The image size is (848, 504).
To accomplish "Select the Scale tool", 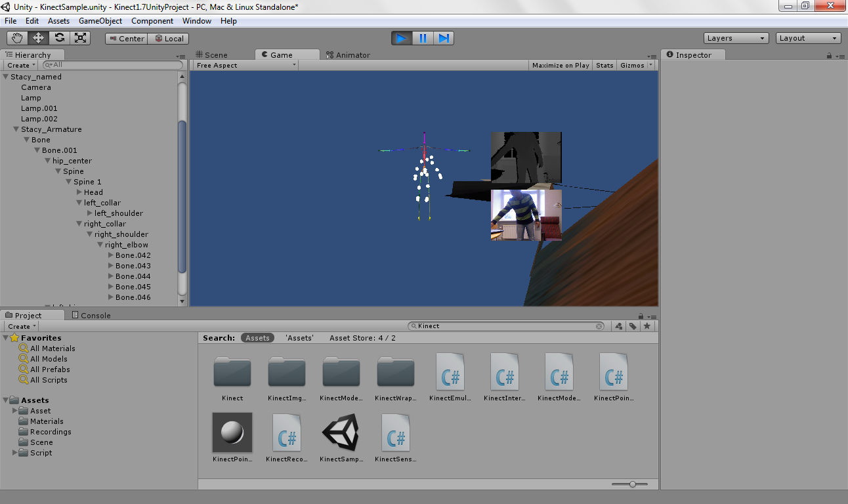I will coord(81,37).
